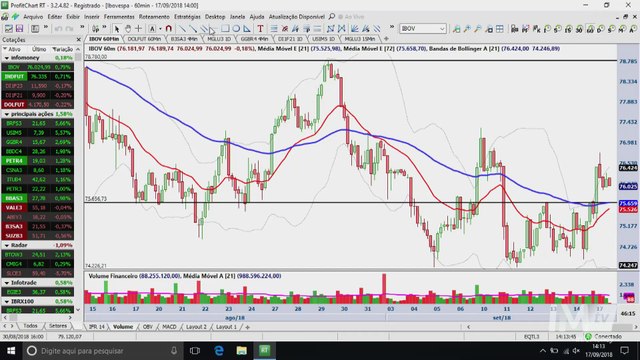Viewport: 640px width, 360px height.
Task: Switch to MGLU3 15Min tab
Action: [x=360, y=39]
